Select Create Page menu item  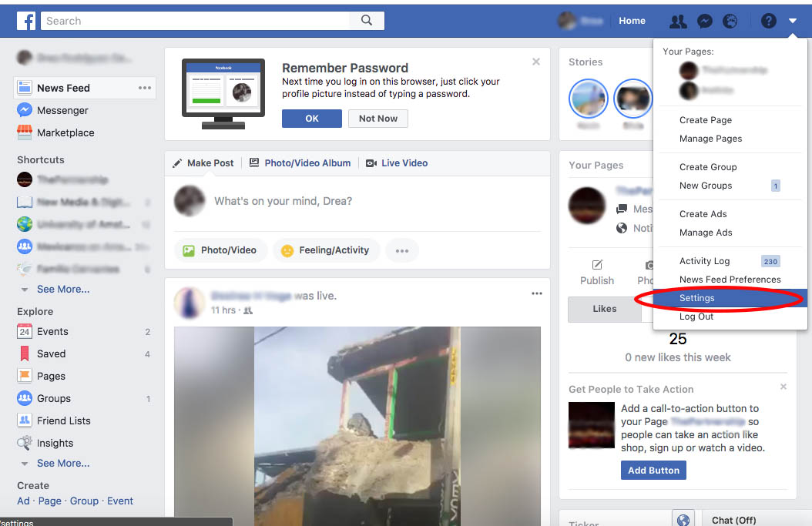click(730, 119)
